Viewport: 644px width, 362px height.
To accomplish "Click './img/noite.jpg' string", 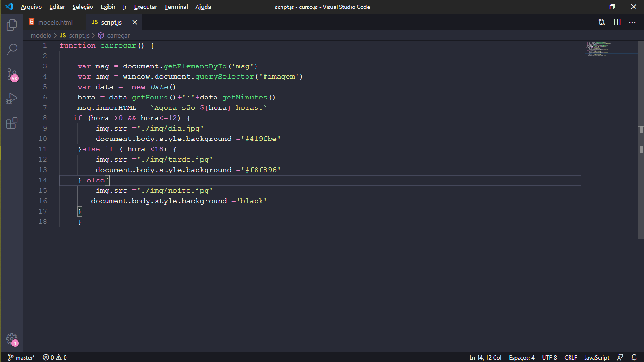I will pyautogui.click(x=174, y=190).
